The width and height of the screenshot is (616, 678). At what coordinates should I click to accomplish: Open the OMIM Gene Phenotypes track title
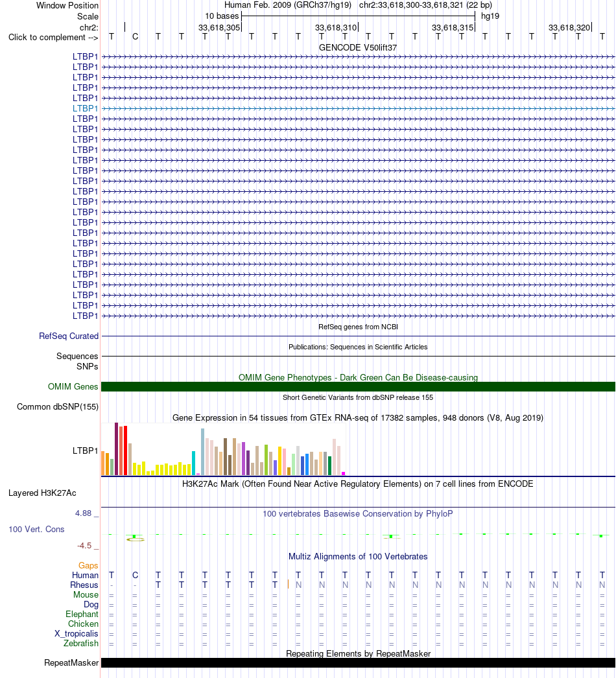[358, 377]
